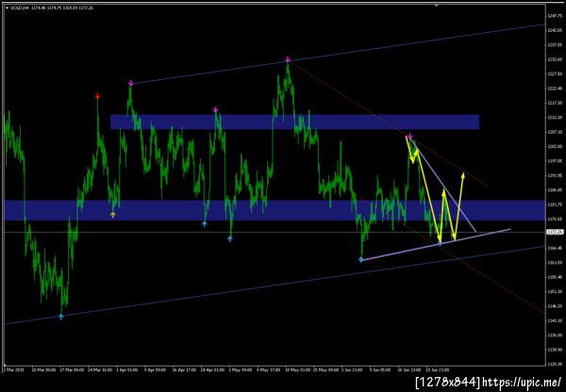
Task: Click the 16 Apr 17:00 time axis label
Action: (x=184, y=370)
